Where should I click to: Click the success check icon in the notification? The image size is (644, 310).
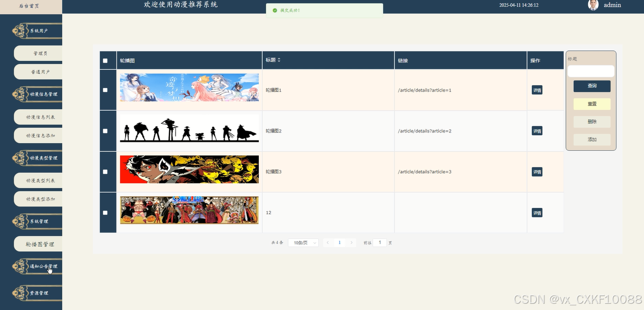[x=275, y=10]
